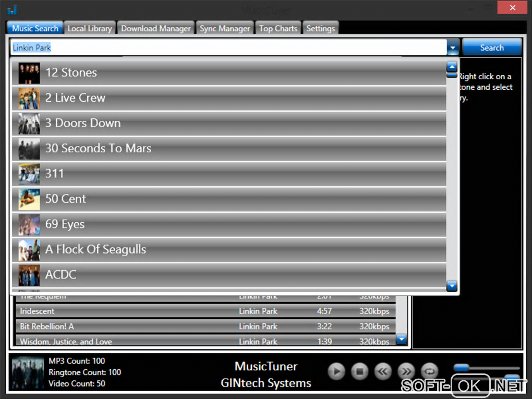Select A Flock Of Seagulls artist

tap(229, 250)
